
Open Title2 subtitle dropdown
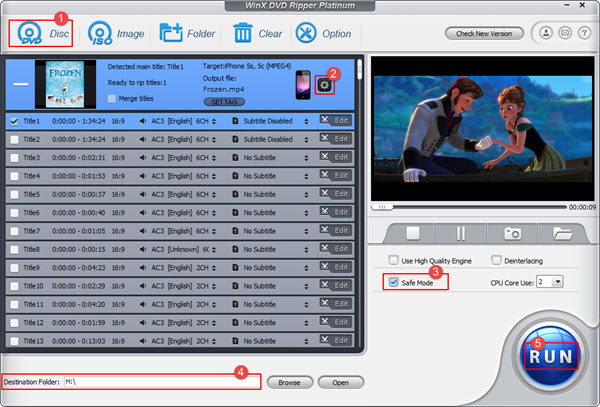click(306, 140)
